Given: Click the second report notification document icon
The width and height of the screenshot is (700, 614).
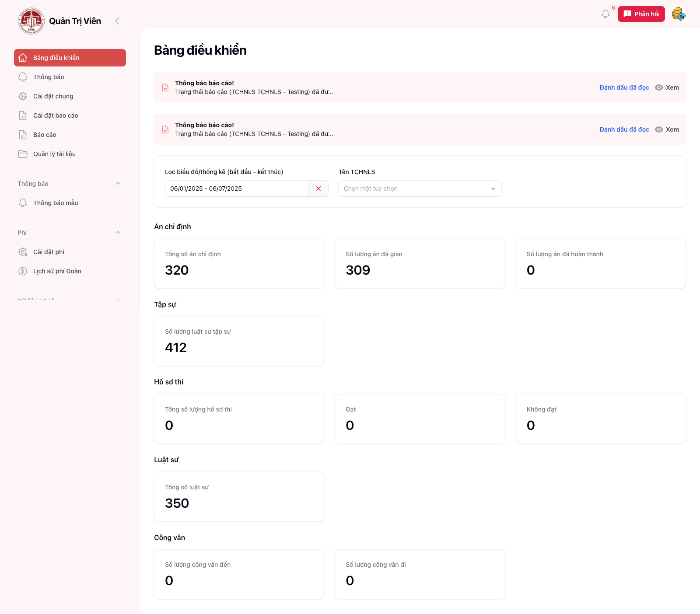Looking at the screenshot, I should pos(165,129).
